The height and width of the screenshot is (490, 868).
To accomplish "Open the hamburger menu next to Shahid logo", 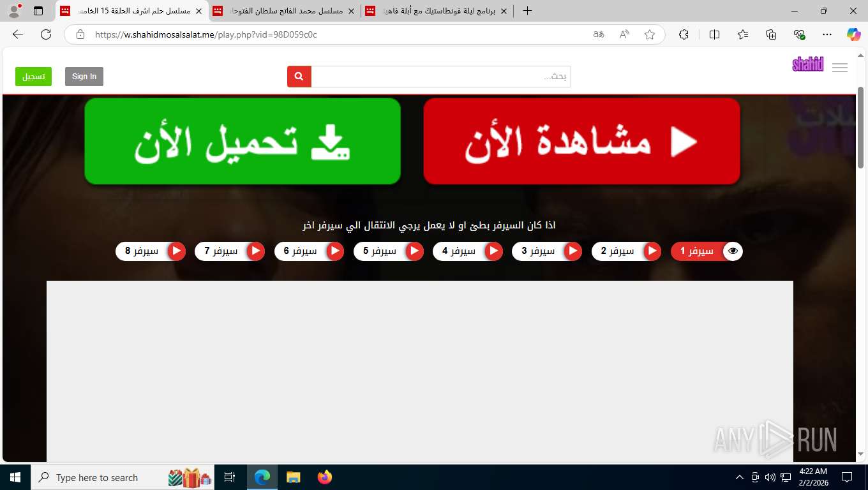I will pyautogui.click(x=840, y=68).
